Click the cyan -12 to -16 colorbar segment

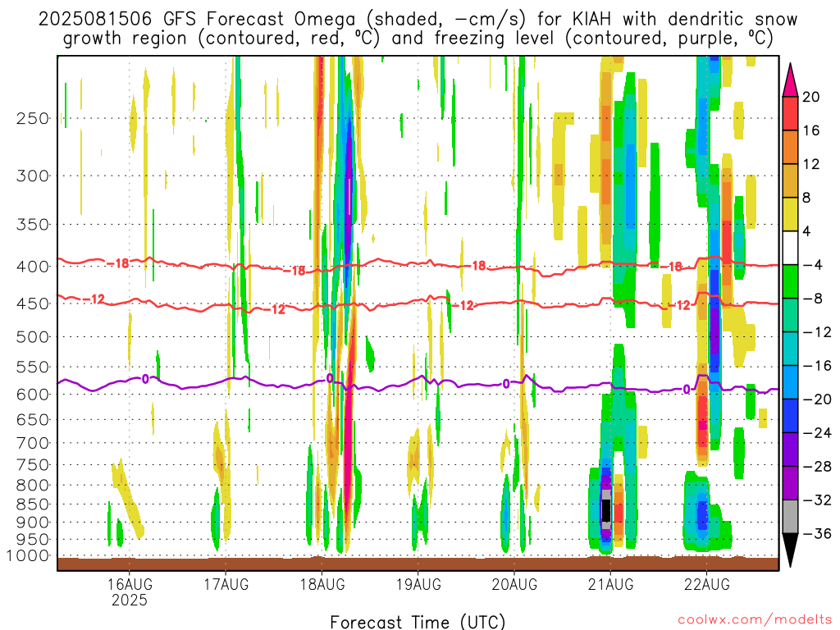point(790,349)
